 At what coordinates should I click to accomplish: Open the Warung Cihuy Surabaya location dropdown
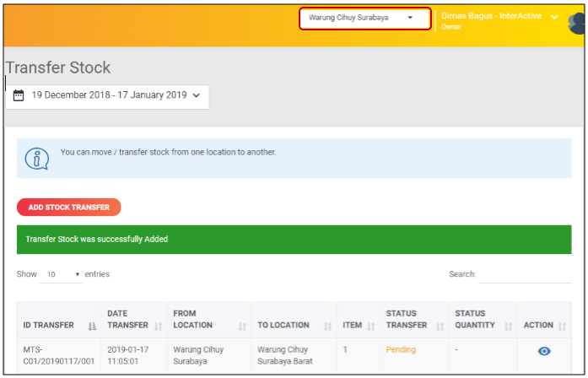tap(364, 18)
